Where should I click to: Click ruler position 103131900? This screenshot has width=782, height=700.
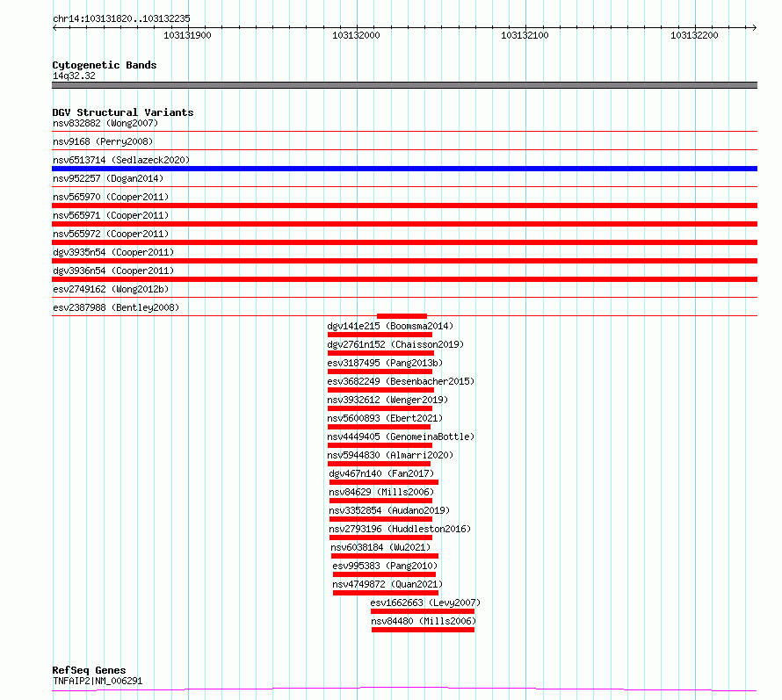pyautogui.click(x=187, y=35)
